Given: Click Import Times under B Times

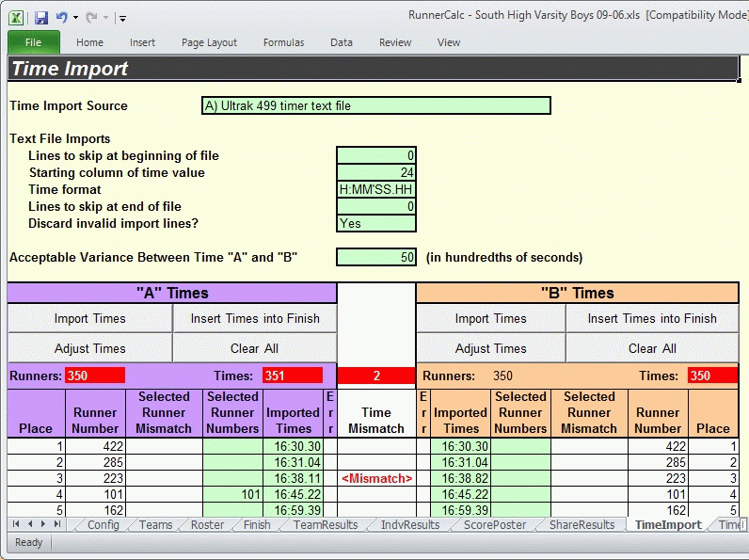Looking at the screenshot, I should [490, 318].
